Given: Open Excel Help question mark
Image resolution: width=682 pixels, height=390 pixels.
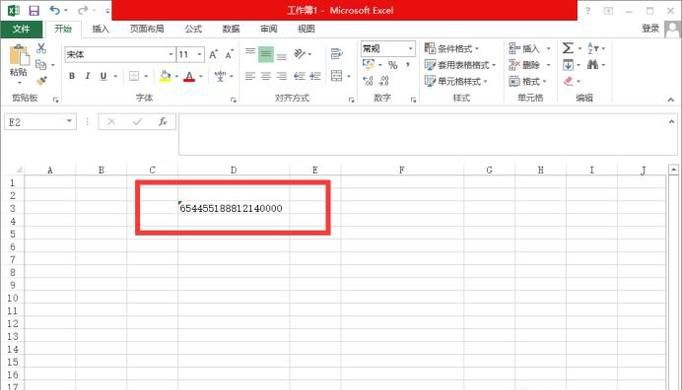Looking at the screenshot, I should tap(588, 11).
